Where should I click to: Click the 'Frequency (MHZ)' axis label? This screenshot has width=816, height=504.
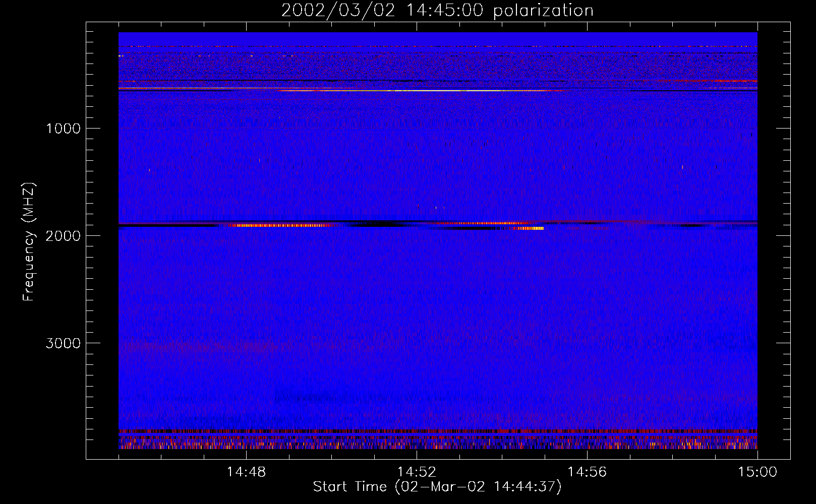29,242
